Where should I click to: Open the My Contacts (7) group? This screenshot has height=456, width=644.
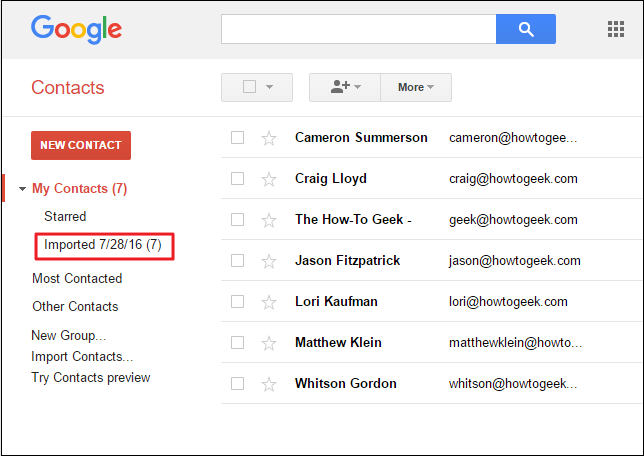tap(80, 189)
